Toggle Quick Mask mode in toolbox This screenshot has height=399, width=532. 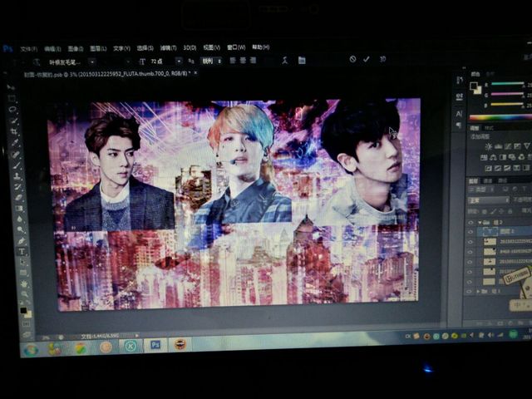click(x=27, y=324)
